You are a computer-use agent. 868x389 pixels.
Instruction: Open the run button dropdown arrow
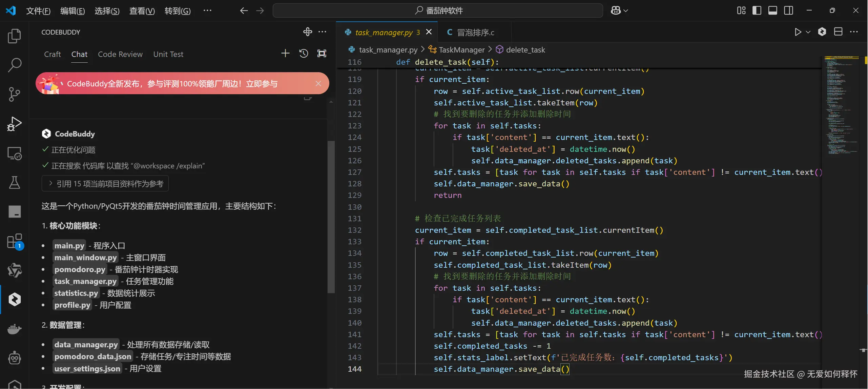tap(808, 32)
